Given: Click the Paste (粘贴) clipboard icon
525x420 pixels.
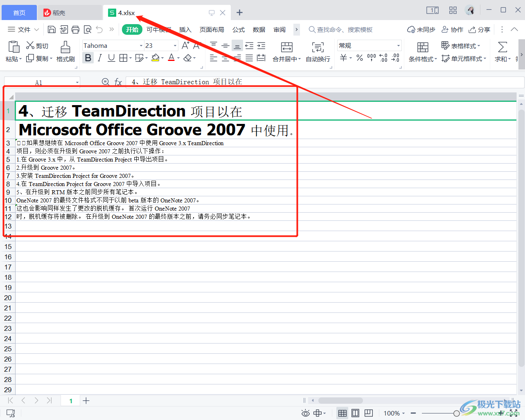Looking at the screenshot, I should 14,47.
